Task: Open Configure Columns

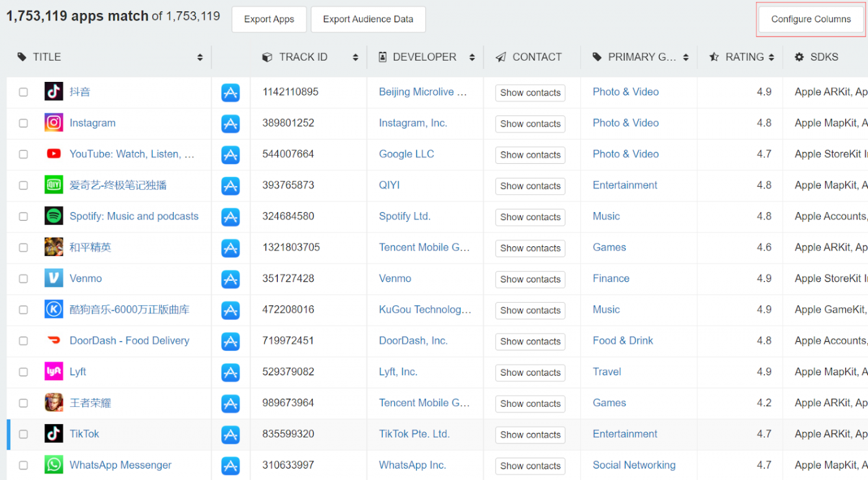Action: [810, 19]
